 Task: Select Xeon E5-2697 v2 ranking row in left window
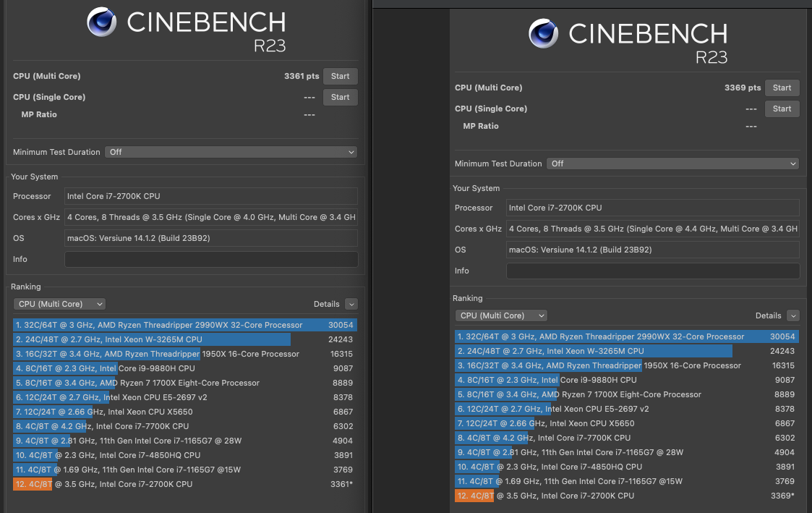point(185,397)
